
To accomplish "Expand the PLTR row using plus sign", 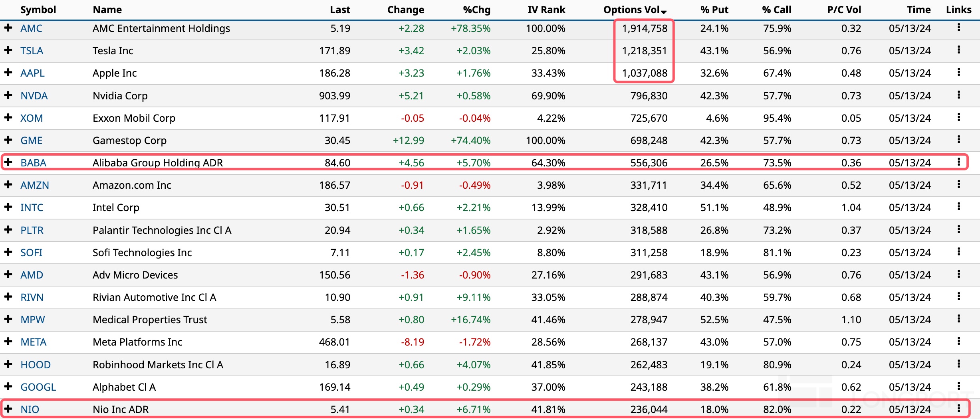I will point(8,230).
